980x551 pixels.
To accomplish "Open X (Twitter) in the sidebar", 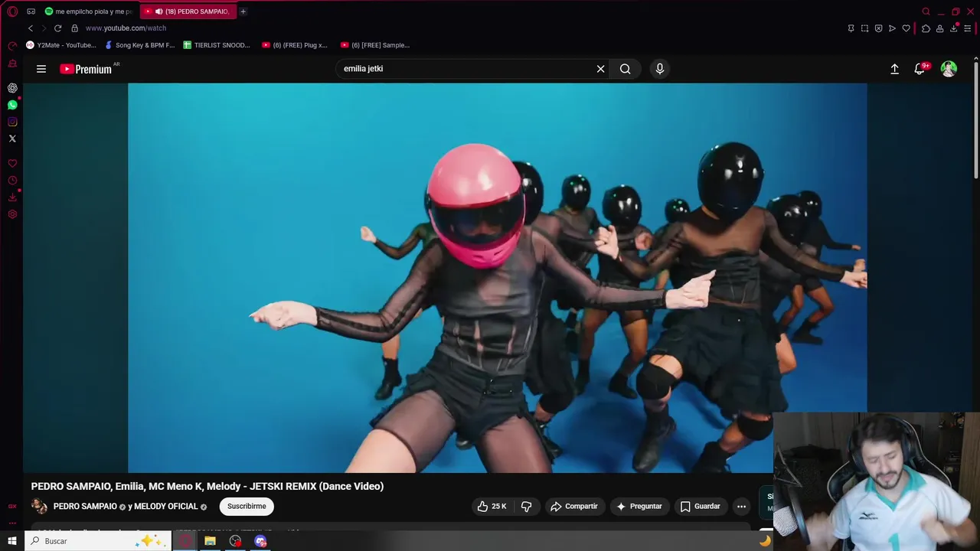I will 12,139.
